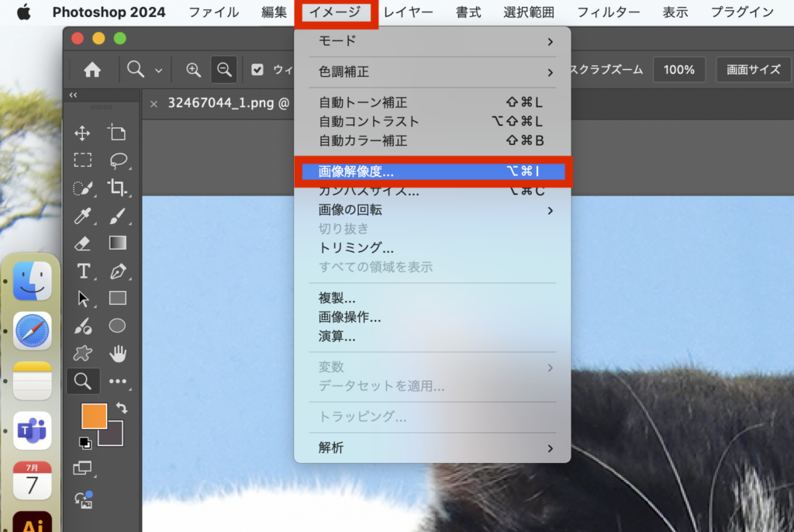Open the 表示 menu
The image size is (794, 532).
coord(675,12)
